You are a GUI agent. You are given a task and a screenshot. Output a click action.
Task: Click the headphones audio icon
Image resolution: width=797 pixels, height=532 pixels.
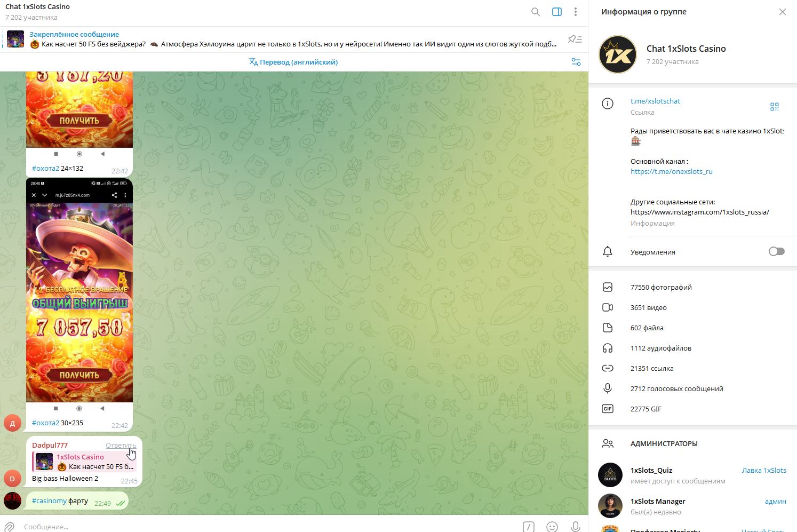(608, 348)
